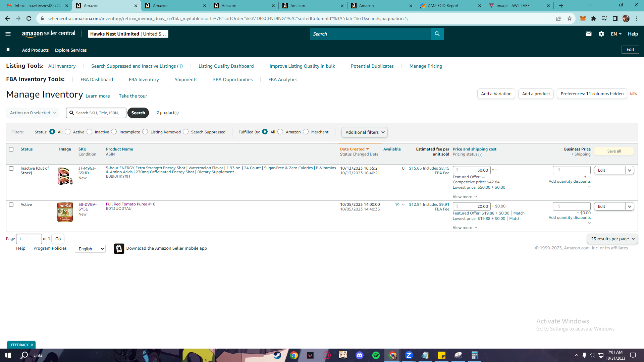Viewport: 644px width, 362px height.
Task: Open Listing Quality Dashboard
Action: (x=226, y=66)
